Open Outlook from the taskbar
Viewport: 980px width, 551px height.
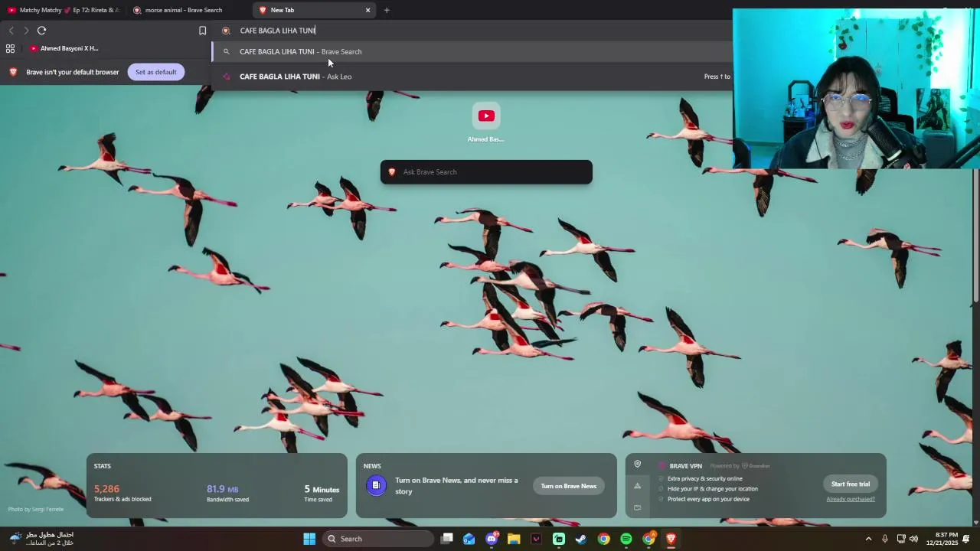(469, 539)
